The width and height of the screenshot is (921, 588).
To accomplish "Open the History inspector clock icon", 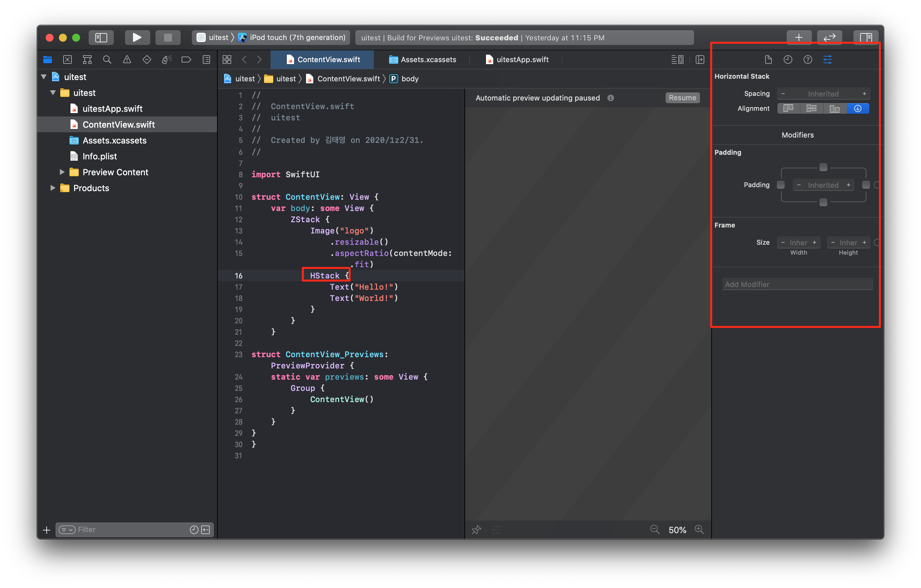I will point(788,60).
